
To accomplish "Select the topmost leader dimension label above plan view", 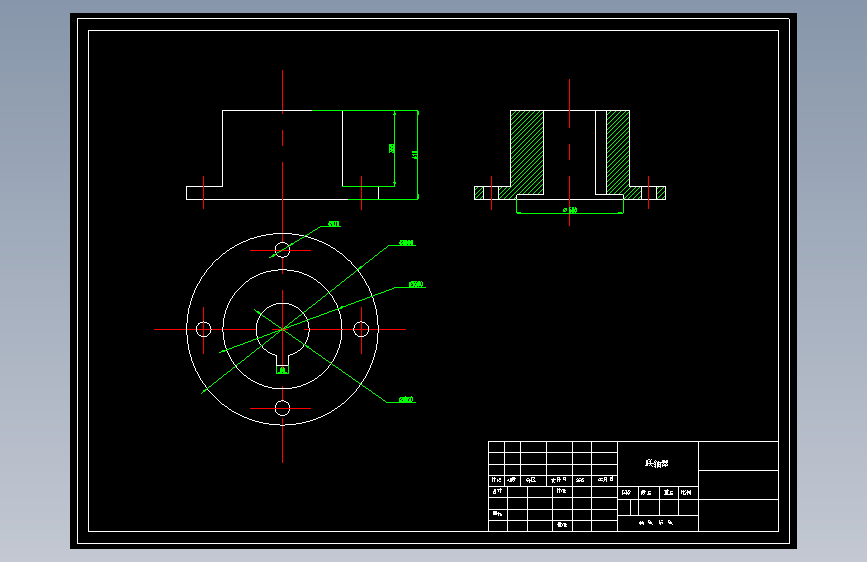I will click(334, 224).
